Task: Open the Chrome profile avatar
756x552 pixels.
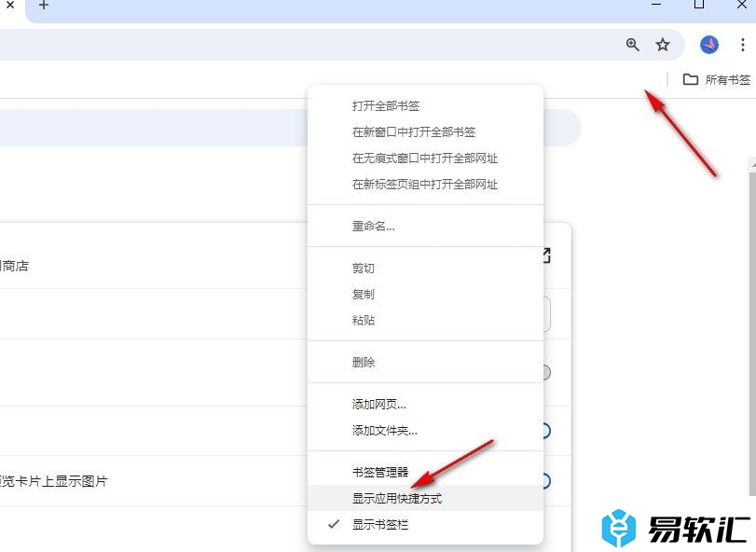Action: pos(709,45)
